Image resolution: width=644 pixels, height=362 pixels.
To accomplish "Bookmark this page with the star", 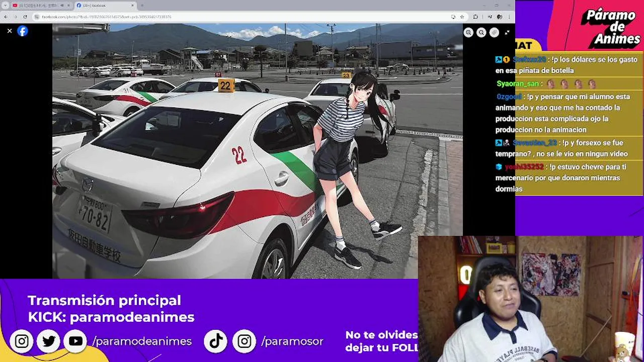I will pos(461,17).
